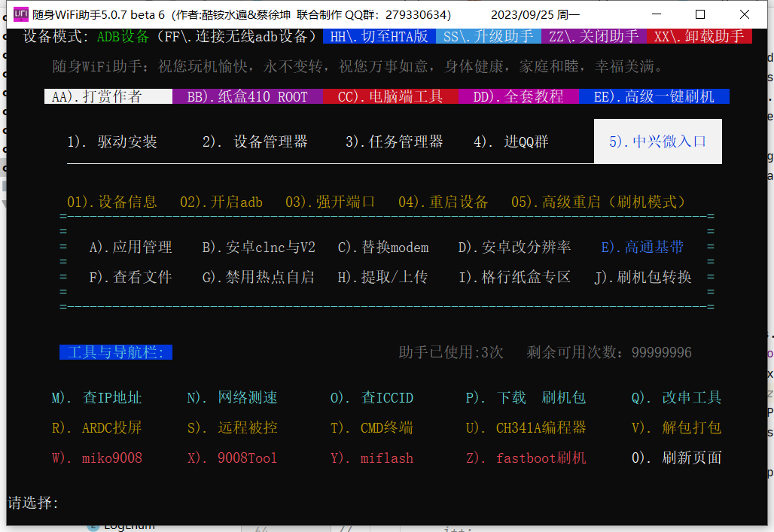Launch Y). miflash tool
The image size is (774, 532).
click(x=372, y=458)
